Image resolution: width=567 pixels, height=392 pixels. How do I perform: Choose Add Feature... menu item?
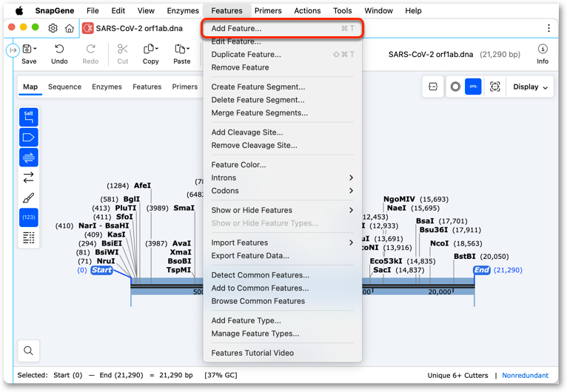click(x=283, y=29)
